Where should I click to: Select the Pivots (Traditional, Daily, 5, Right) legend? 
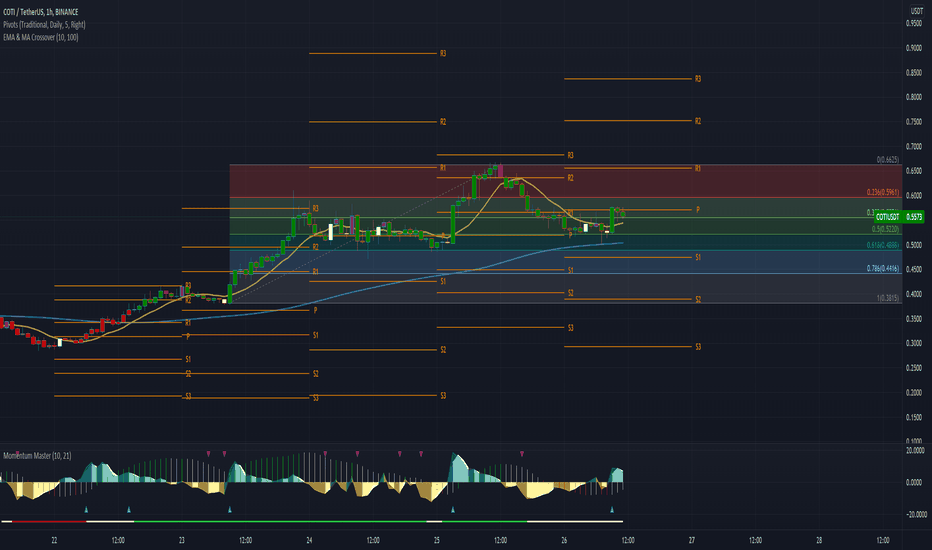click(x=44, y=24)
